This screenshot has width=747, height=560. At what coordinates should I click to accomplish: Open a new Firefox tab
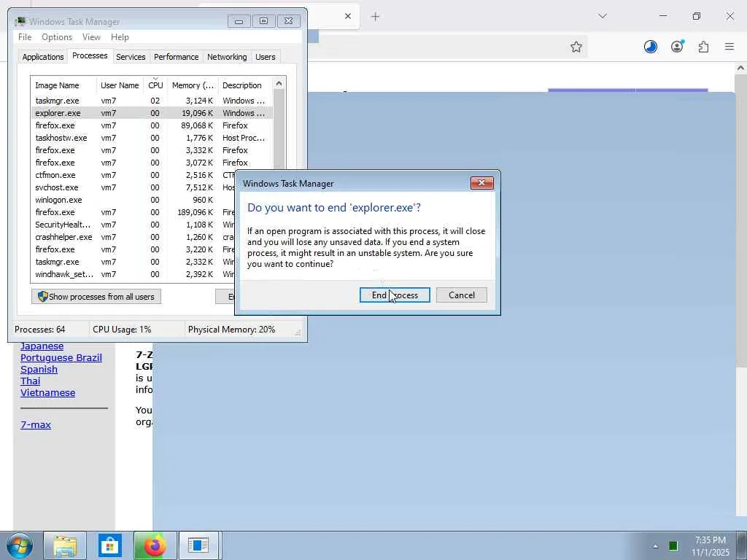(x=376, y=17)
